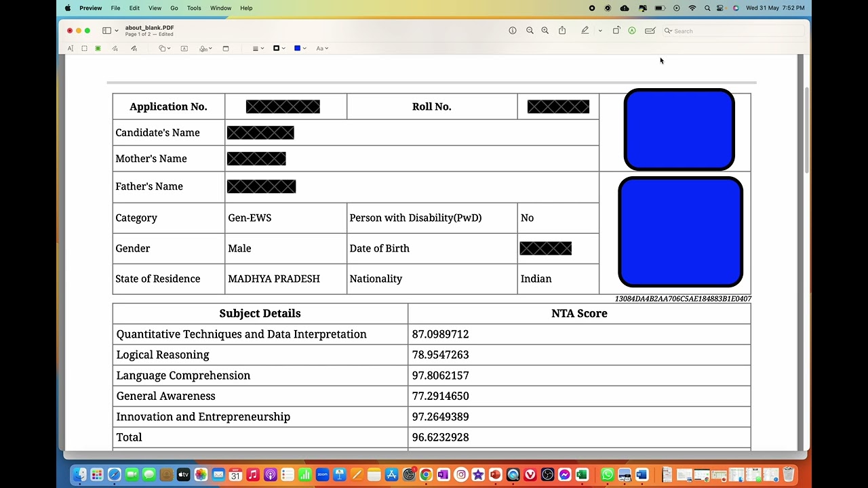Click the document vertical scrollbar
Screen dimensions: 868x488
(x=807, y=131)
